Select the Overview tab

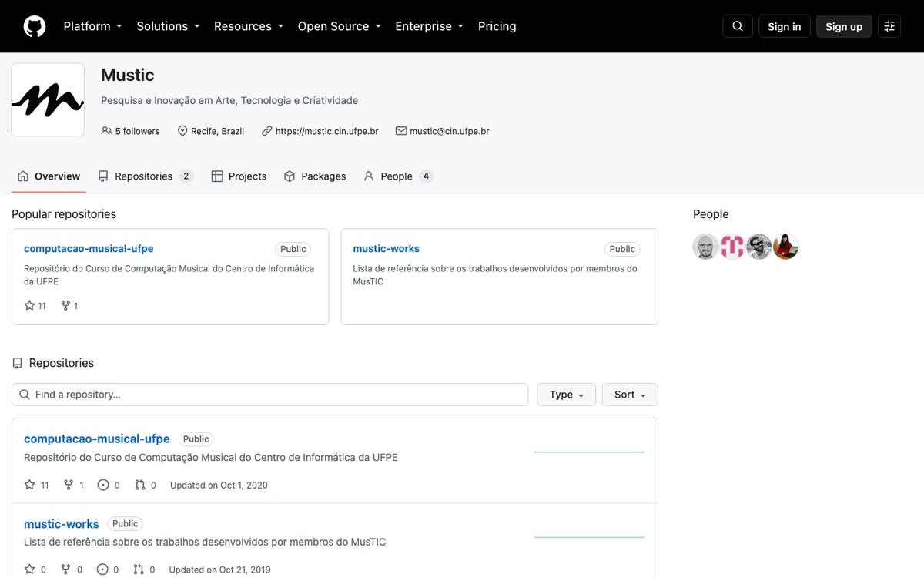click(x=49, y=176)
